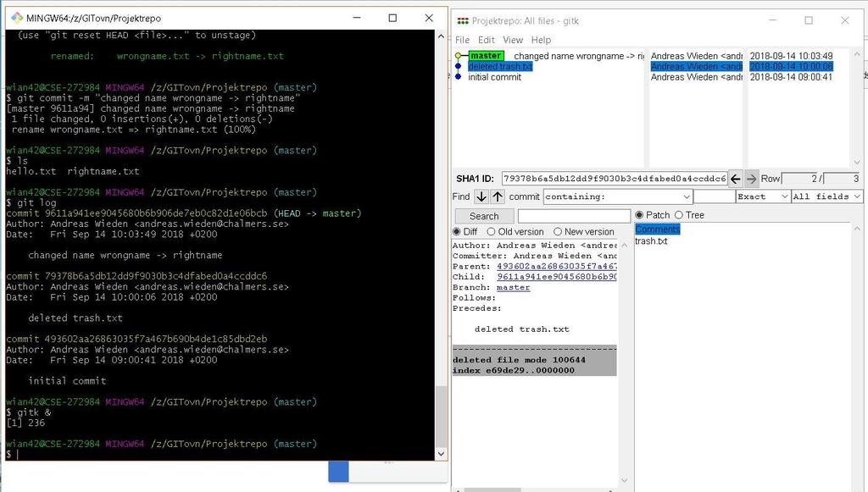868x492 pixels.
Task: Click the date 2018-09-14 10:03:49
Action: click(x=791, y=56)
